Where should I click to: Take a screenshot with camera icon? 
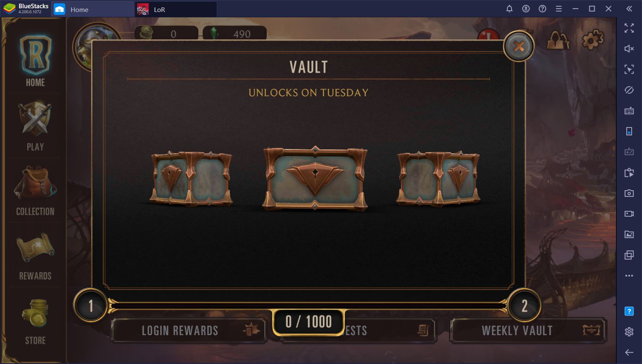[x=629, y=193]
